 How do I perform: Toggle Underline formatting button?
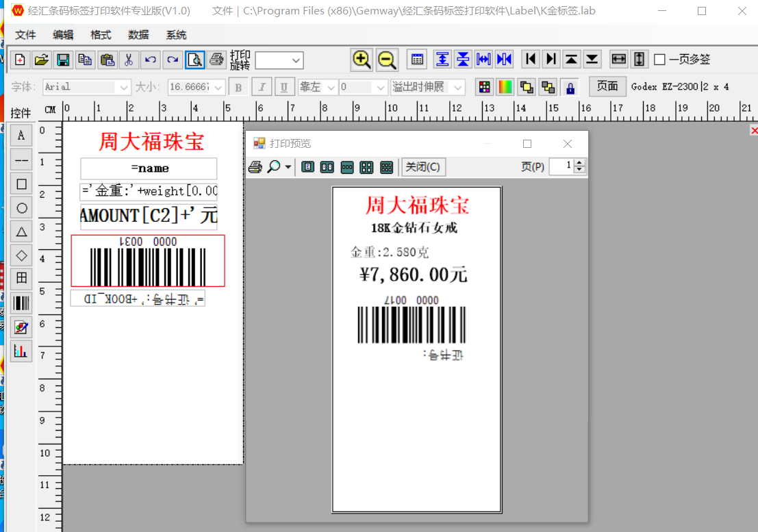284,88
